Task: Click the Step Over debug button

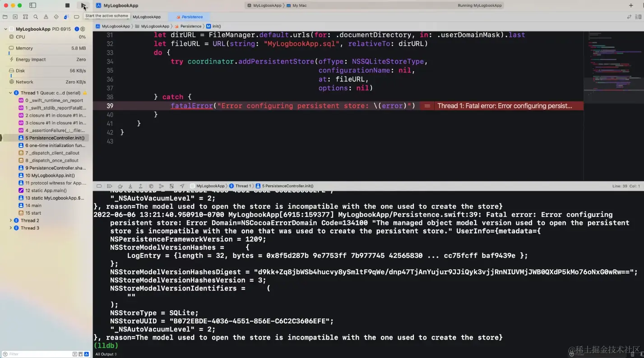Action: click(x=120, y=186)
